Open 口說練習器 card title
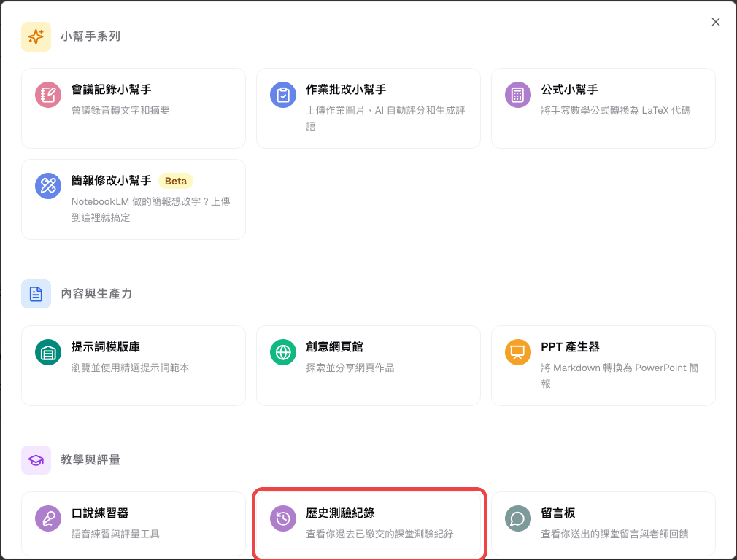Screen dimensions: 737x560 click(x=100, y=513)
